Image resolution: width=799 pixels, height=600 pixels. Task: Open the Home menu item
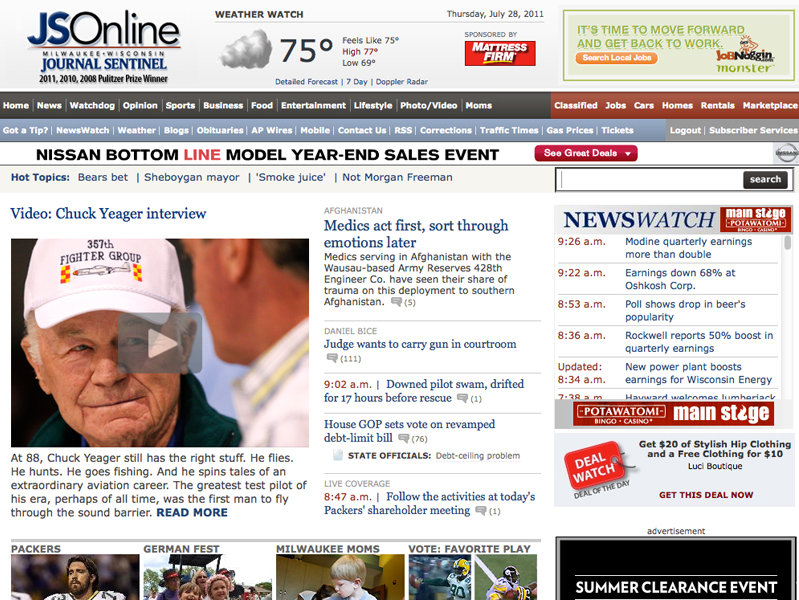point(16,106)
